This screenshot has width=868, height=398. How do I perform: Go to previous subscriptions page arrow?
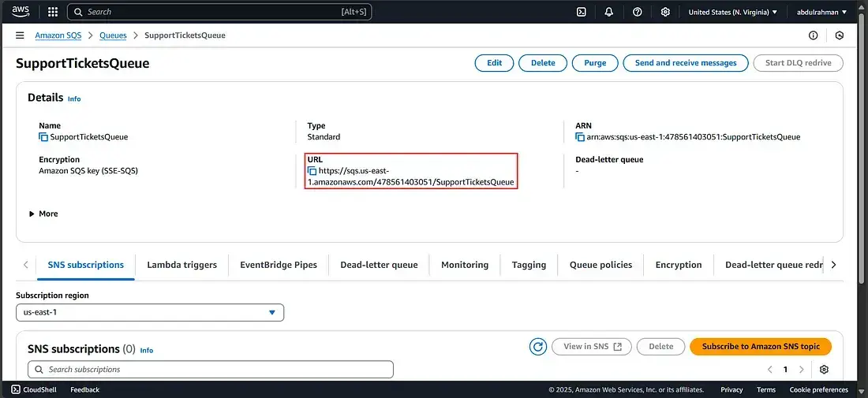coord(770,370)
